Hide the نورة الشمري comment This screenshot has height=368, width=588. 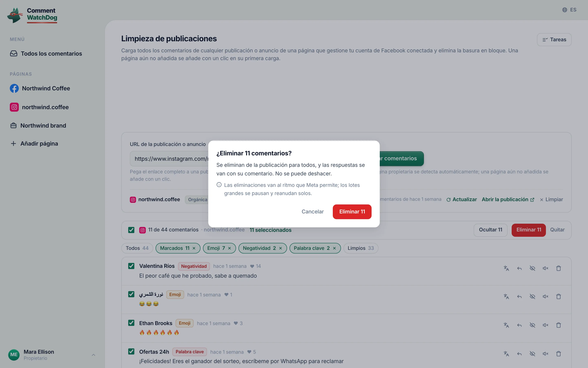click(532, 296)
